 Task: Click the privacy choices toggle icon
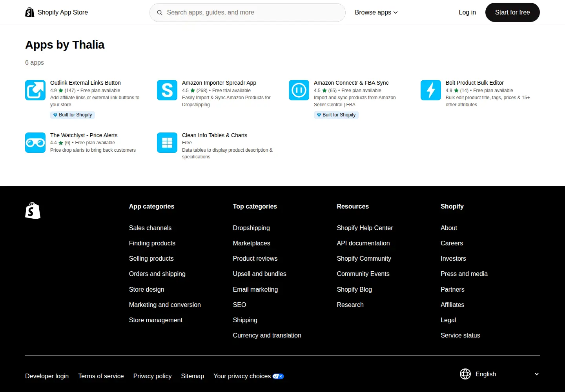pyautogui.click(x=278, y=376)
